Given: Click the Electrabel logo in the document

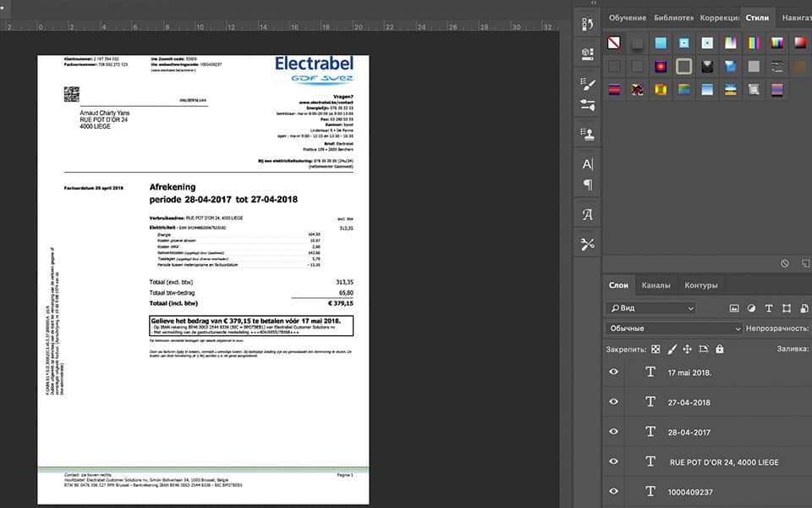Looking at the screenshot, I should click(314, 69).
